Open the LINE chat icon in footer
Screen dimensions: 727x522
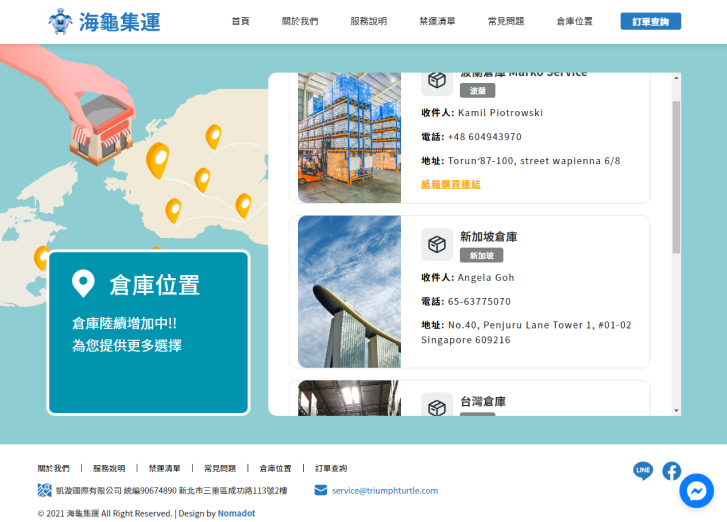click(642, 470)
